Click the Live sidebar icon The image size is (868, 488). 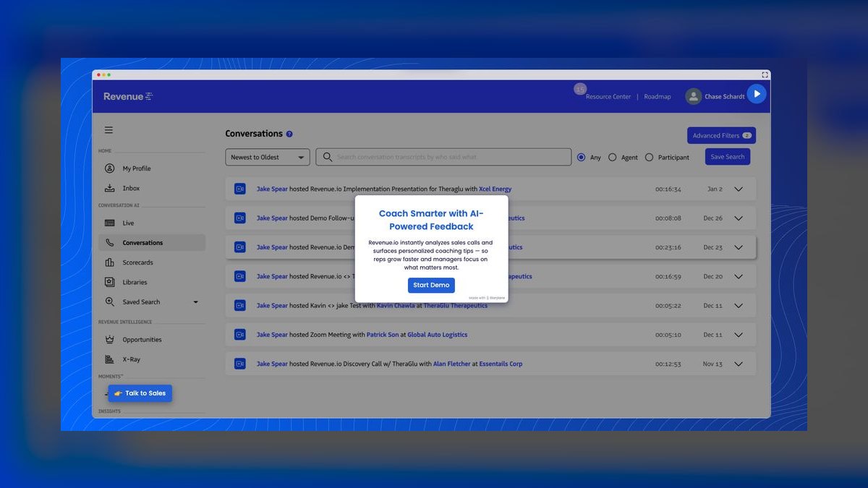[x=109, y=223]
